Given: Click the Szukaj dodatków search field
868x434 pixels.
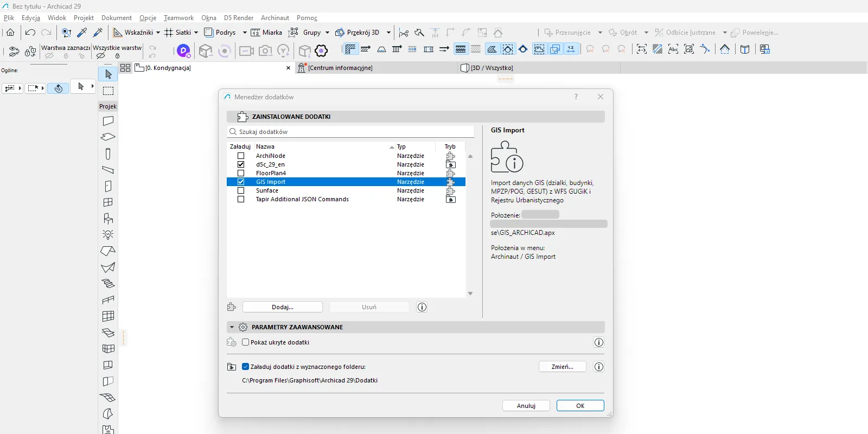Looking at the screenshot, I should (351, 132).
